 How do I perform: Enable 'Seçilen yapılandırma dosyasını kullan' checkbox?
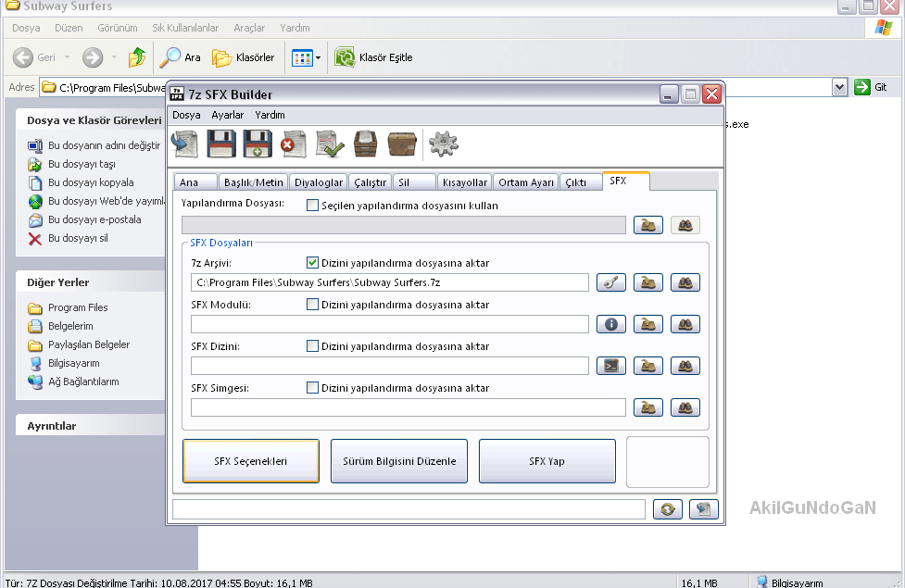coord(312,206)
